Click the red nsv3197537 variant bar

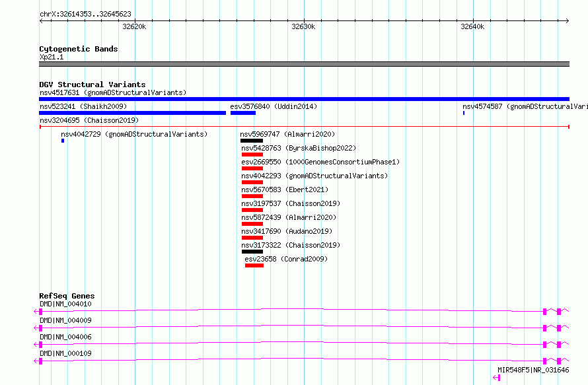coord(252,210)
